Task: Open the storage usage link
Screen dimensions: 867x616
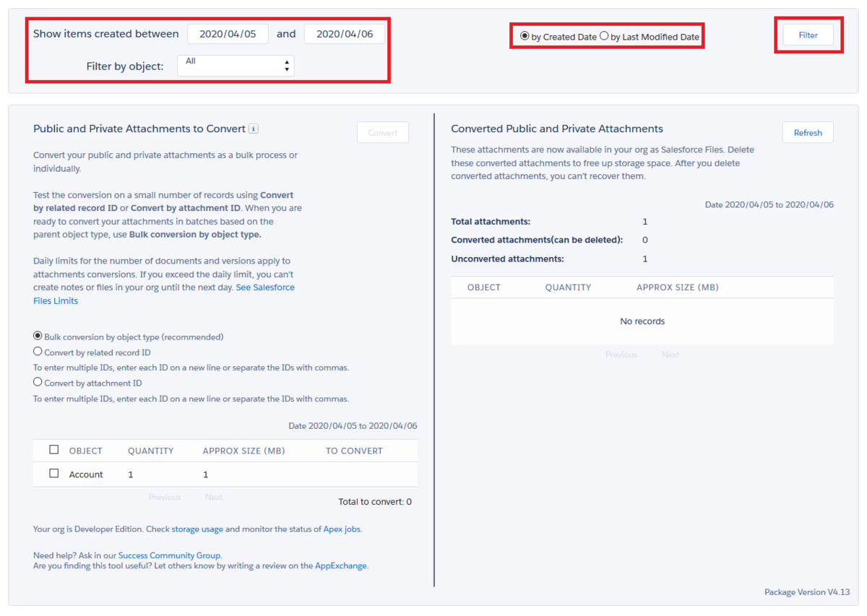Action: point(197,529)
